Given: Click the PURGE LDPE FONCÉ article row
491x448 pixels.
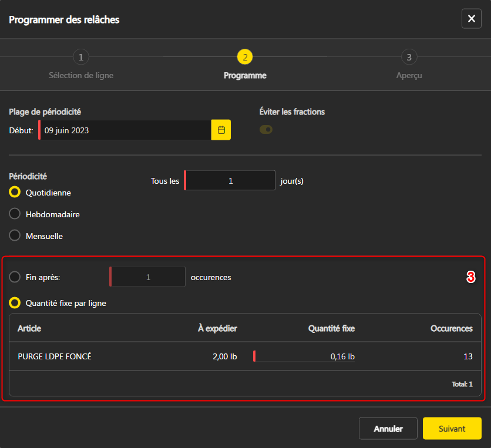Looking at the screenshot, I should point(55,356).
